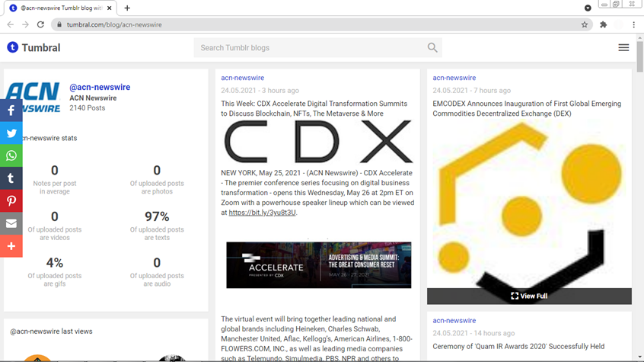Share page via email envelope icon

pyautogui.click(x=11, y=223)
